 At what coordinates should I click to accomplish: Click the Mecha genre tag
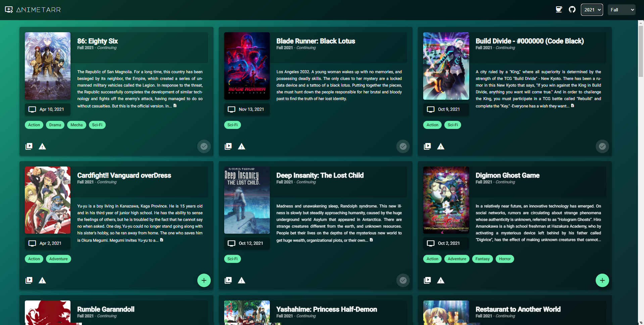pyautogui.click(x=77, y=125)
